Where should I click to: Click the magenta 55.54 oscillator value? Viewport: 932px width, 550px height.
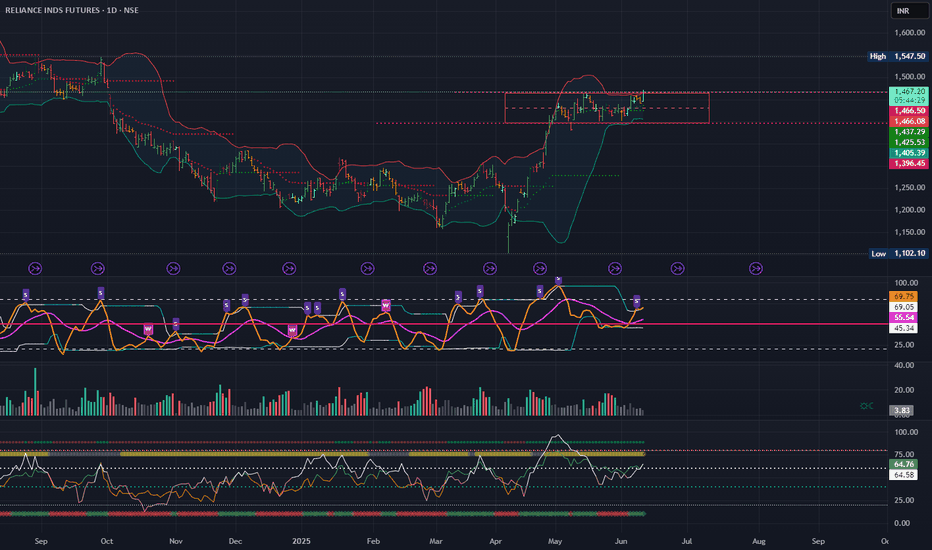point(903,318)
